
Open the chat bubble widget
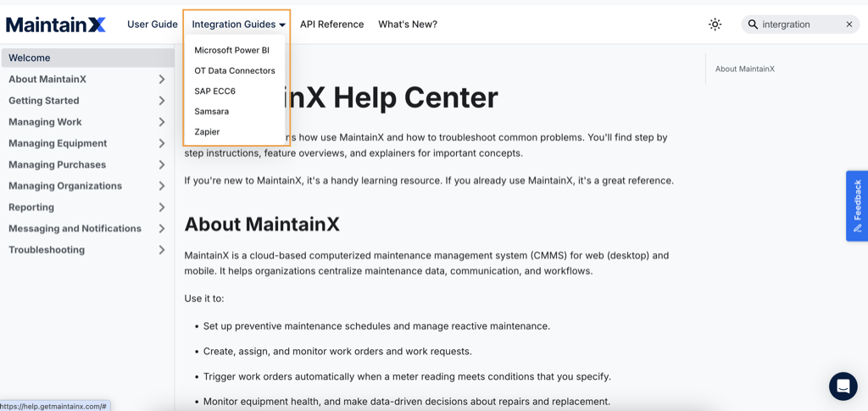pyautogui.click(x=843, y=386)
